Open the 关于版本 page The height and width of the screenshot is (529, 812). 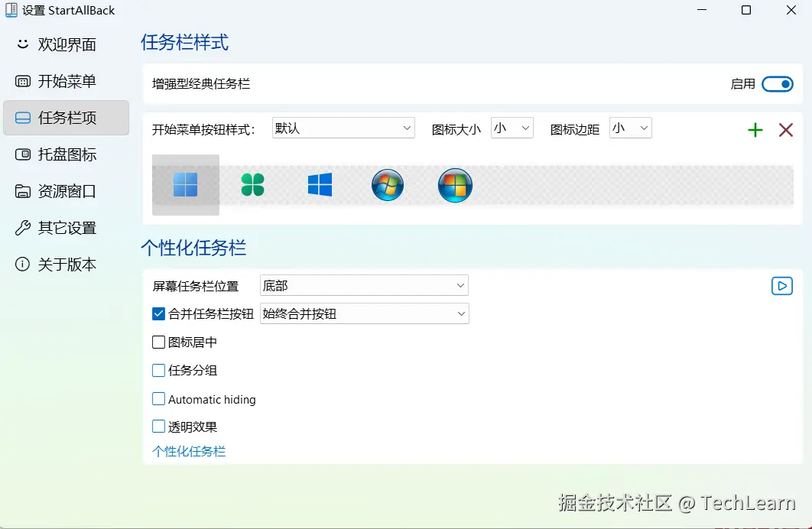click(67, 264)
